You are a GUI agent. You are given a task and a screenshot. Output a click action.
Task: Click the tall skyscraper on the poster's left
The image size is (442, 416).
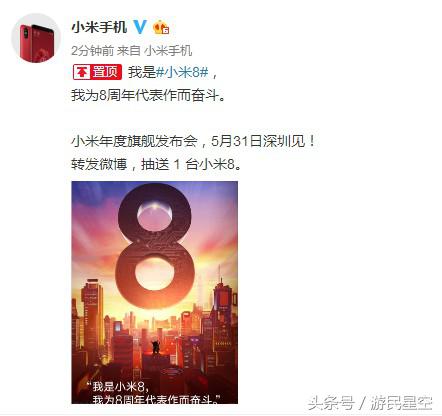click(92, 322)
